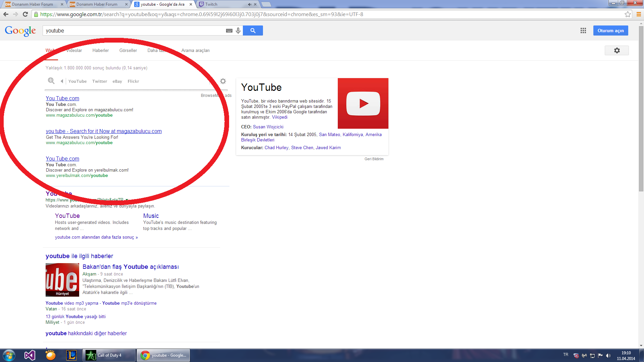This screenshot has width=644, height=362.
Task: Open the volume icon in system tray
Action: coord(608,356)
